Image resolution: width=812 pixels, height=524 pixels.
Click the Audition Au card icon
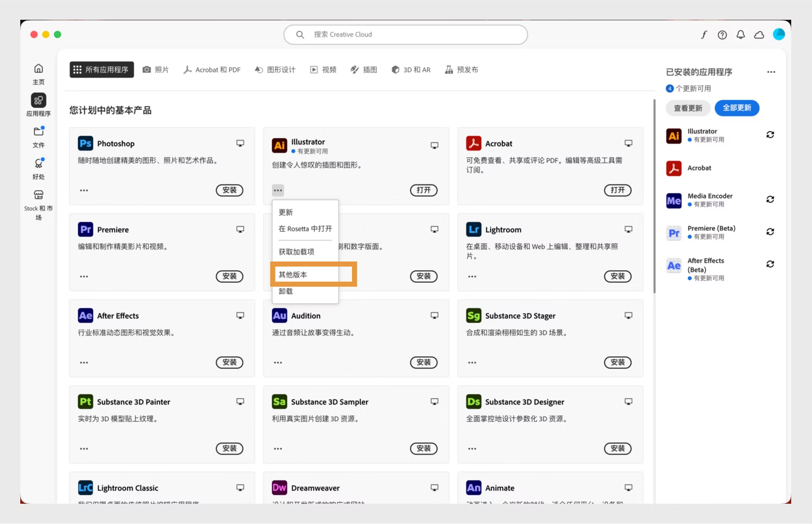pos(279,316)
